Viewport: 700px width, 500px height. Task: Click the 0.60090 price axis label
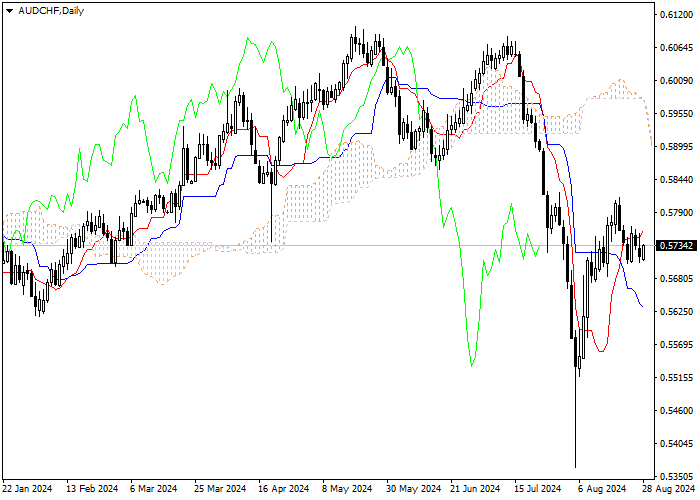point(676,81)
